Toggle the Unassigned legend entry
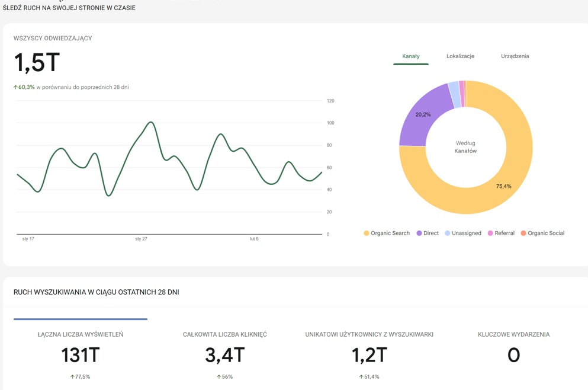The image size is (588, 390). tap(462, 234)
